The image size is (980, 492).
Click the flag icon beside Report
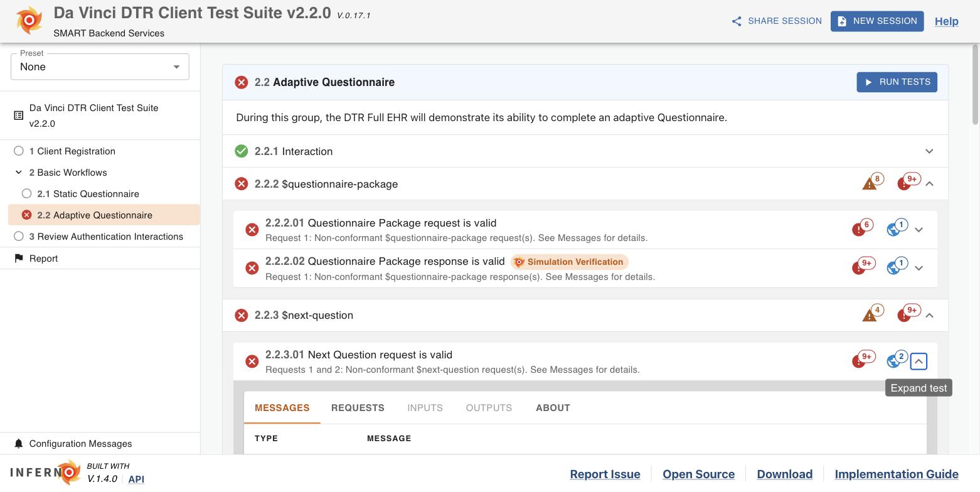(x=19, y=259)
